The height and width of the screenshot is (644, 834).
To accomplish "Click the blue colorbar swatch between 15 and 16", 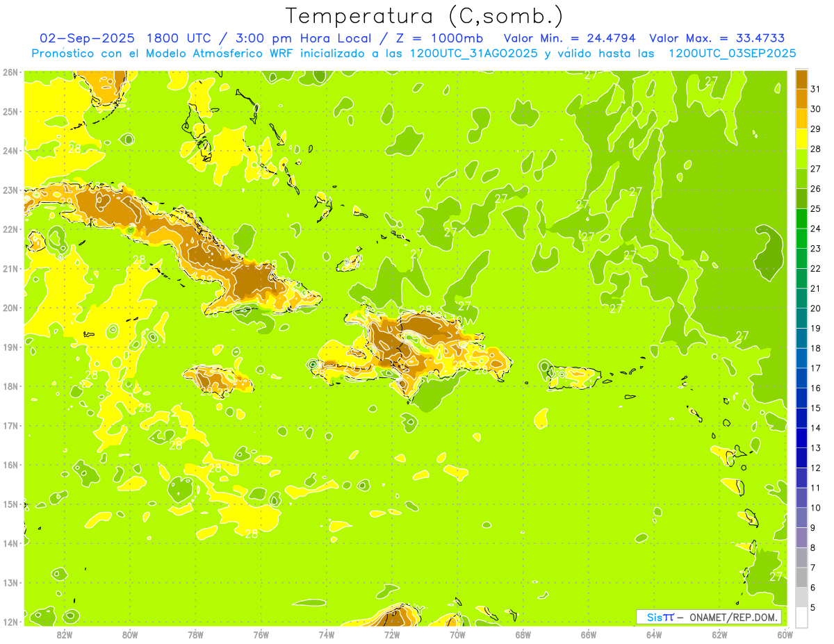I will (801, 398).
